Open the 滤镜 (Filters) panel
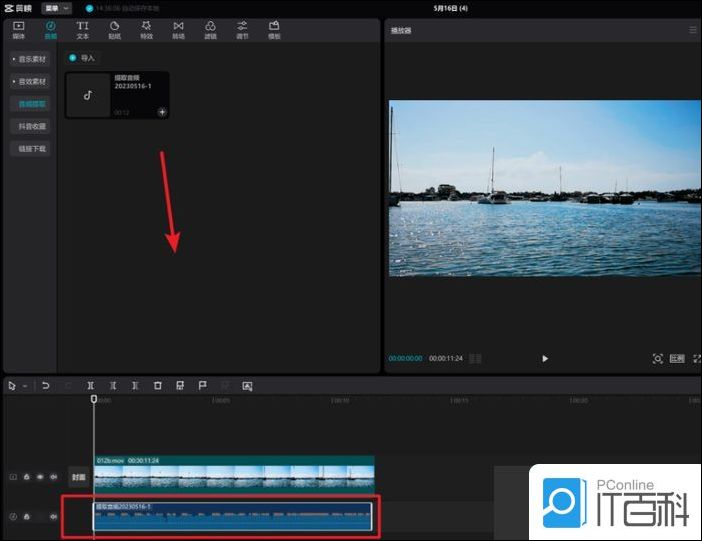 tap(210, 29)
